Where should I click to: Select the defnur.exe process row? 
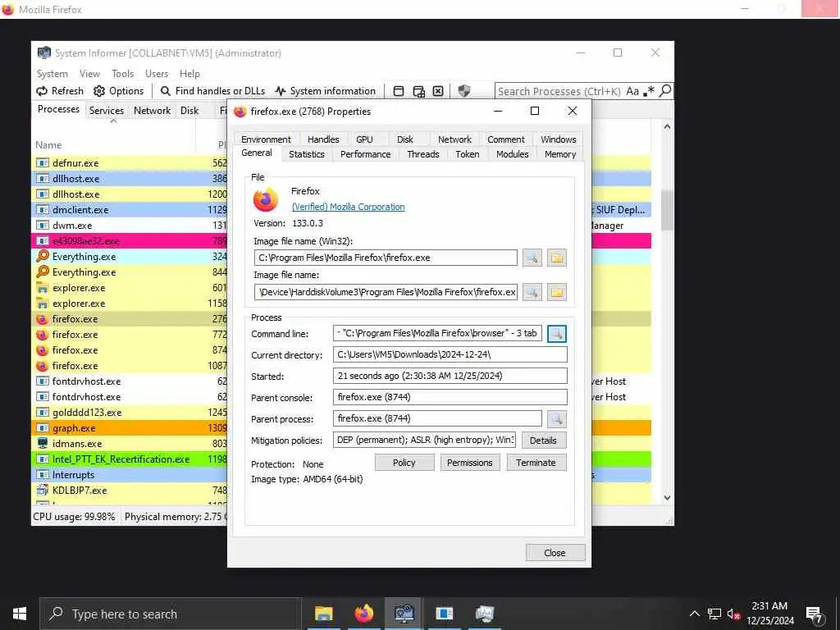point(129,163)
